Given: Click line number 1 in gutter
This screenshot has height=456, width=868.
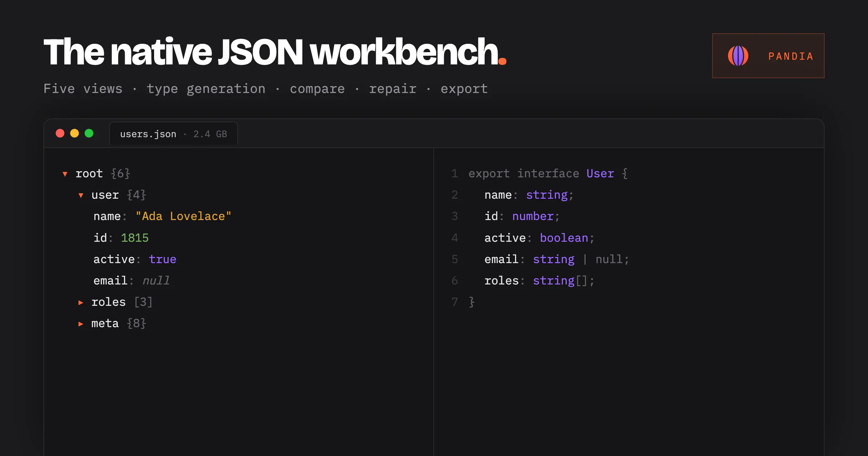Looking at the screenshot, I should pos(455,174).
